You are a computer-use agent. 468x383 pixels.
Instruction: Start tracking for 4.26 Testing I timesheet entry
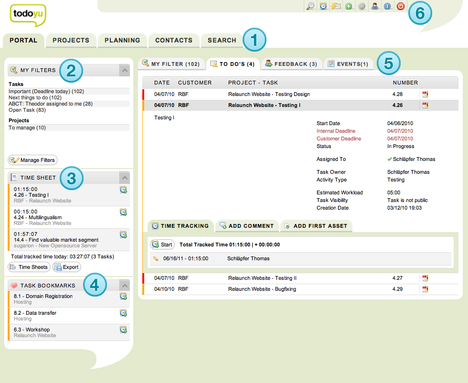coord(123,190)
